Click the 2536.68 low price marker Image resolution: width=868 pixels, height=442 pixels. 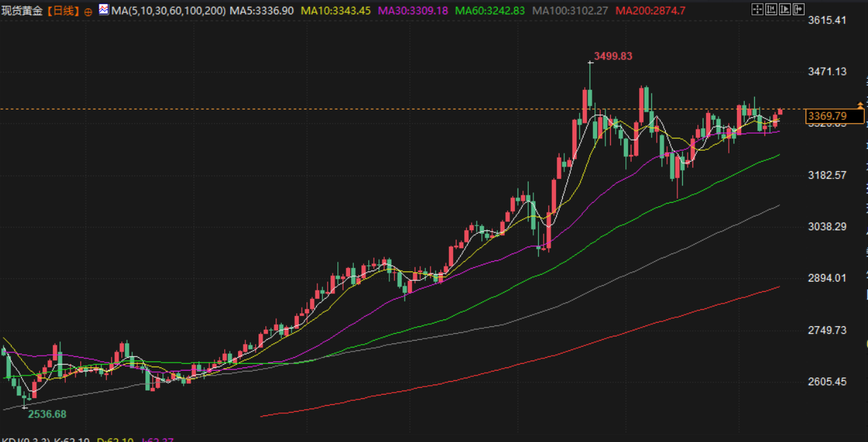(x=47, y=414)
